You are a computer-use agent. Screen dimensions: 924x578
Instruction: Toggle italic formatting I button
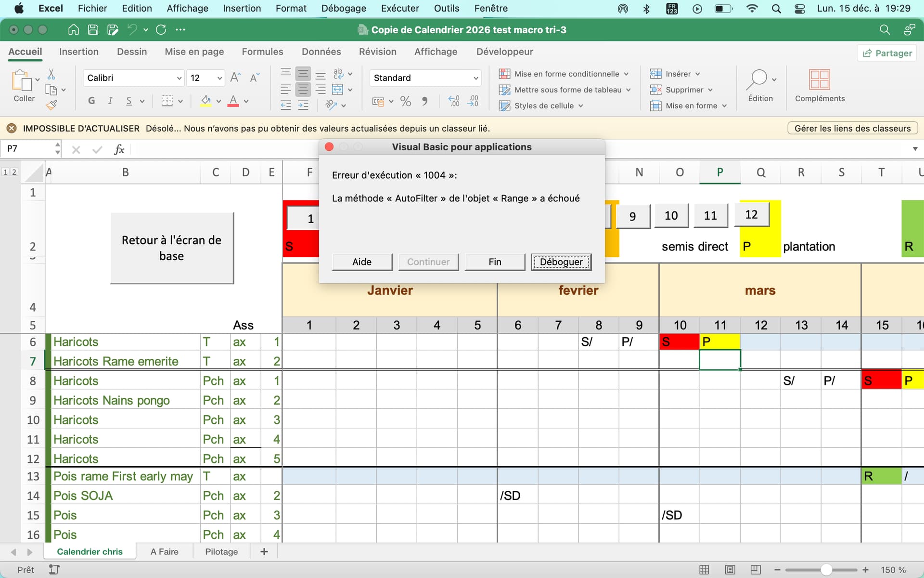coord(110,101)
